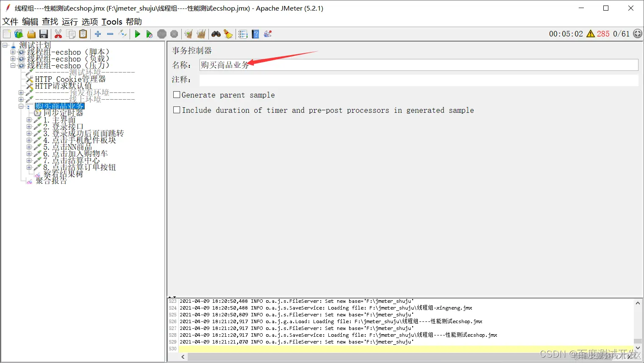Viewport: 644px width, 363px height.
Task: Select HTTP请求默认值 in tree
Action: tap(64, 86)
